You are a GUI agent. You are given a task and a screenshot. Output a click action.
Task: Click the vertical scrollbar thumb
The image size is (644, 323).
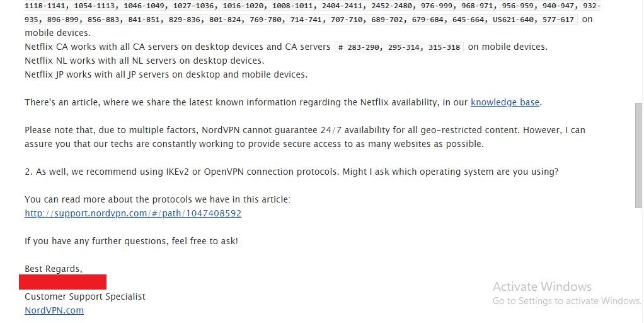[x=639, y=155]
